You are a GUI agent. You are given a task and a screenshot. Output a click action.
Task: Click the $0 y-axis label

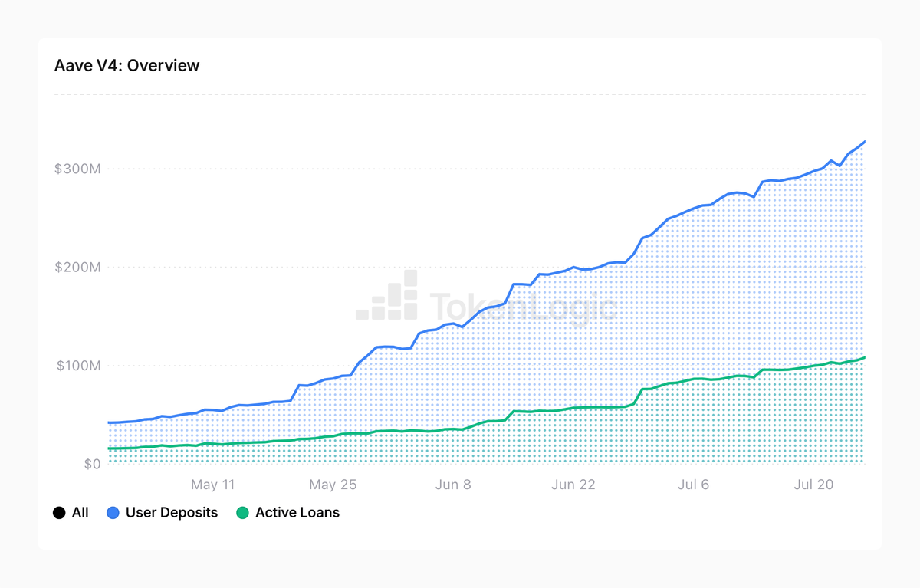92,464
